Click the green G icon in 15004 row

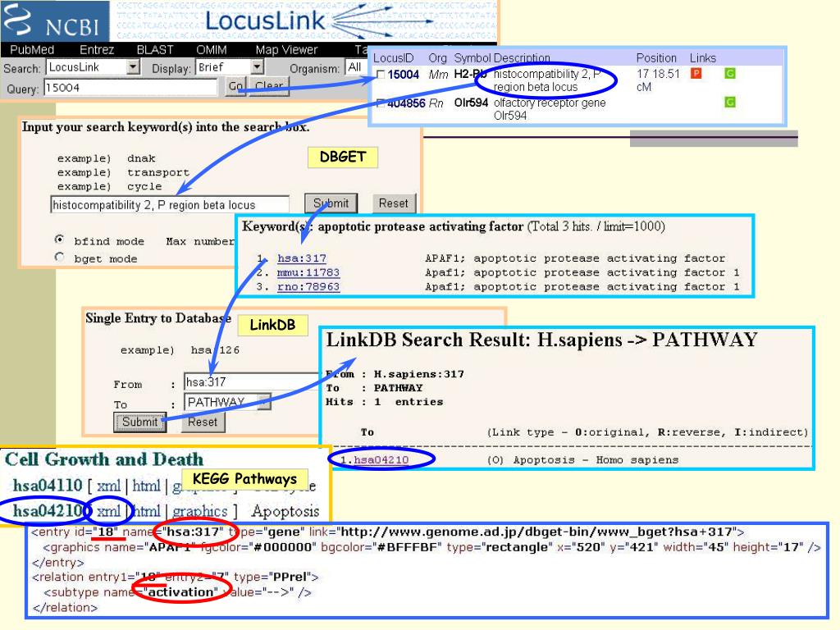[x=729, y=73]
